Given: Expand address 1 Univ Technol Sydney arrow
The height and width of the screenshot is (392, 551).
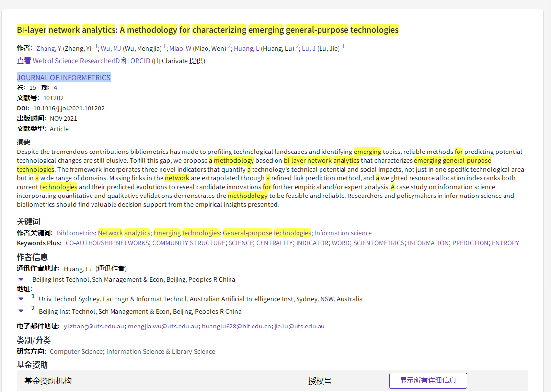Looking at the screenshot, I should (x=21, y=298).
